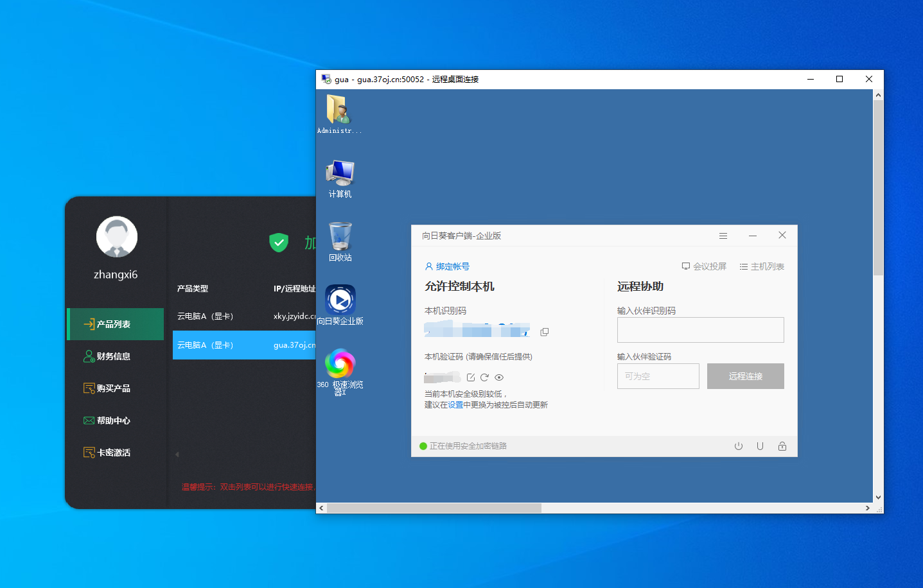Select the 卡密激活 sidebar item
Viewport: 923px width, 588px height.
coord(116,453)
